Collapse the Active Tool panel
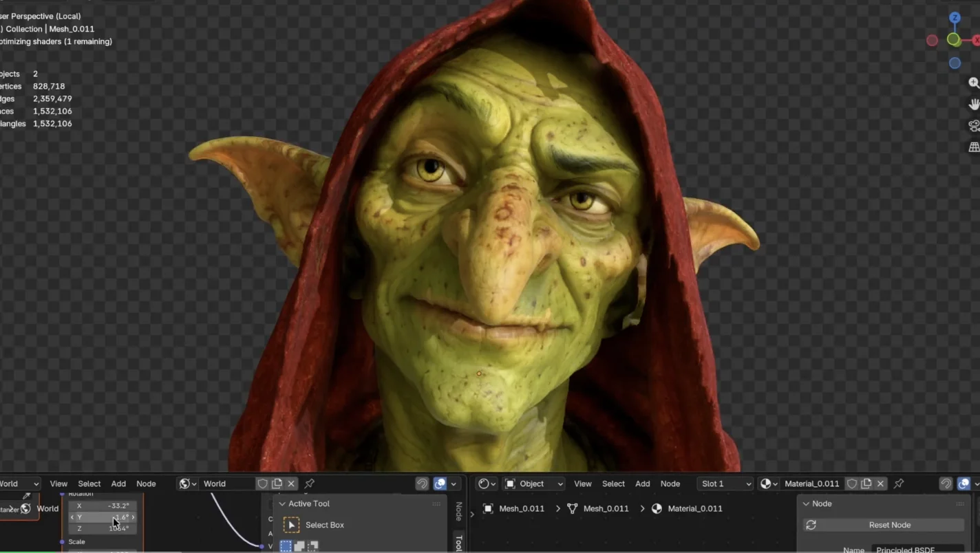 (282, 503)
